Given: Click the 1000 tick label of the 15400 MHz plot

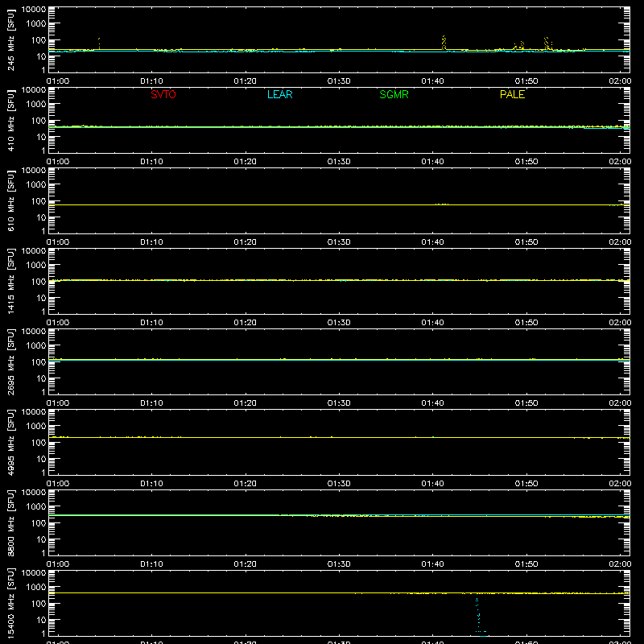Looking at the screenshot, I should pyautogui.click(x=36, y=588).
